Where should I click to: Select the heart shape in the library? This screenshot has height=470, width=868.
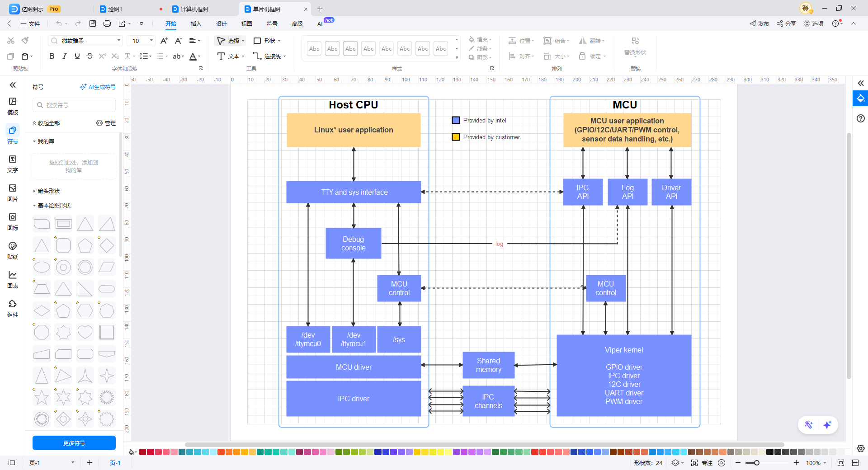pyautogui.click(x=85, y=332)
